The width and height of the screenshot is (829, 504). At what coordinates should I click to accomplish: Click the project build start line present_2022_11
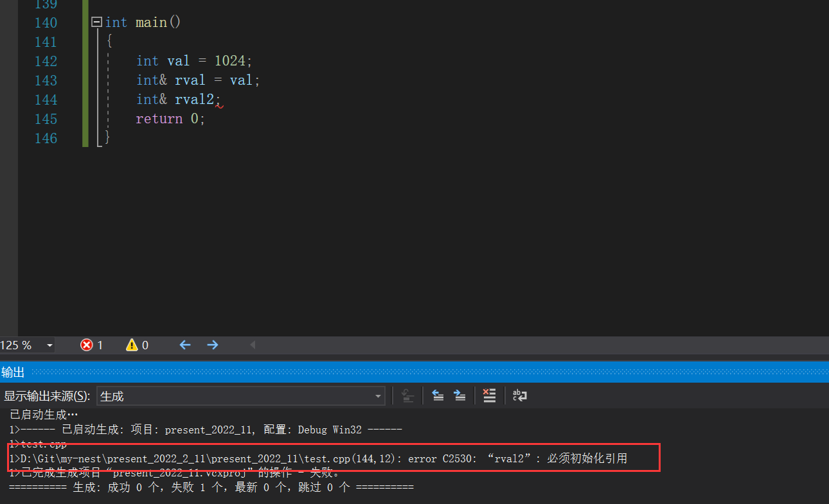[x=206, y=430]
